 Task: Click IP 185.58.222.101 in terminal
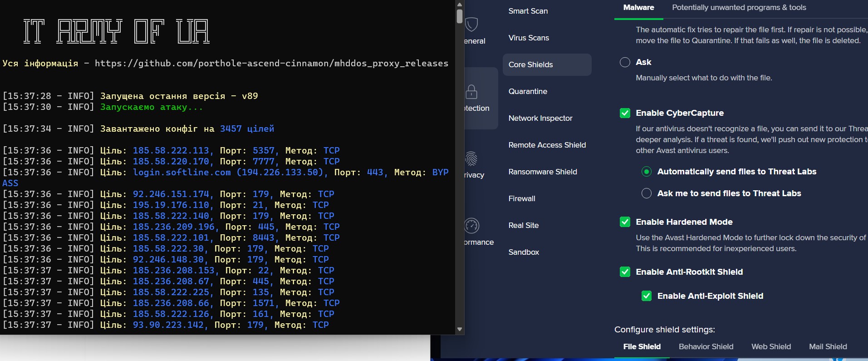click(x=171, y=237)
